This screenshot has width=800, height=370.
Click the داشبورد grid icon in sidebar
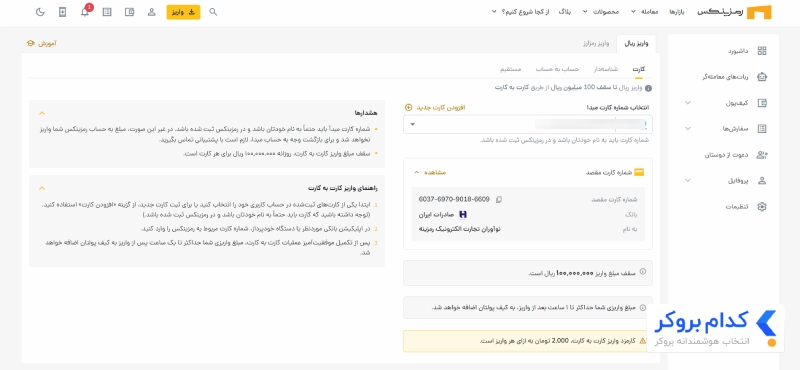tap(762, 51)
